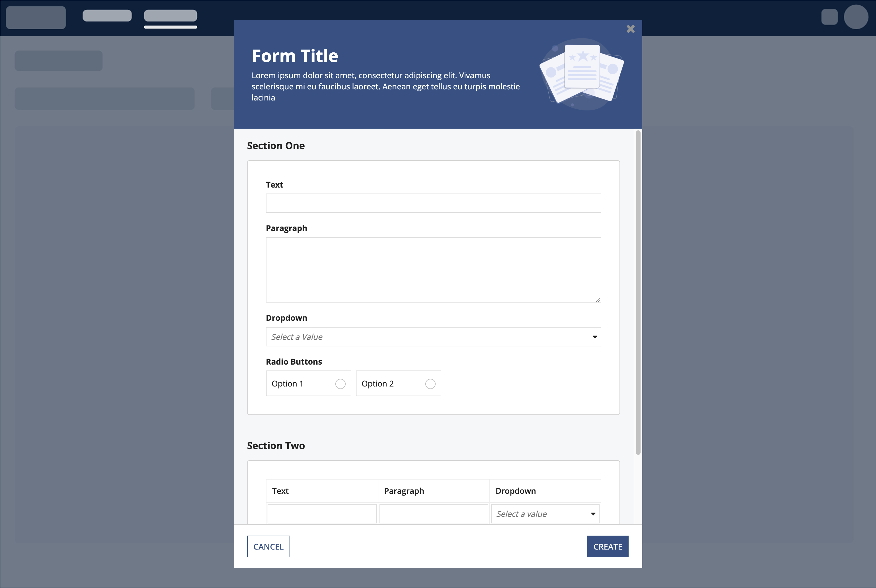This screenshot has height=588, width=876.
Task: Click the first navigation tab in top bar
Action: [107, 16]
